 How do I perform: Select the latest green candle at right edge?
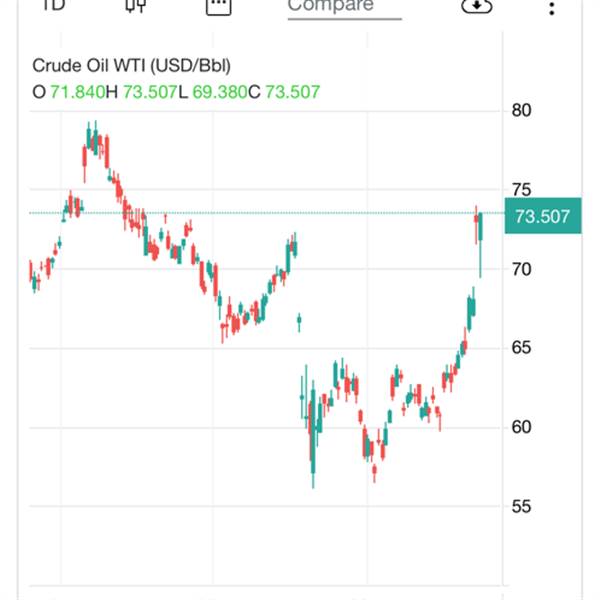click(480, 245)
